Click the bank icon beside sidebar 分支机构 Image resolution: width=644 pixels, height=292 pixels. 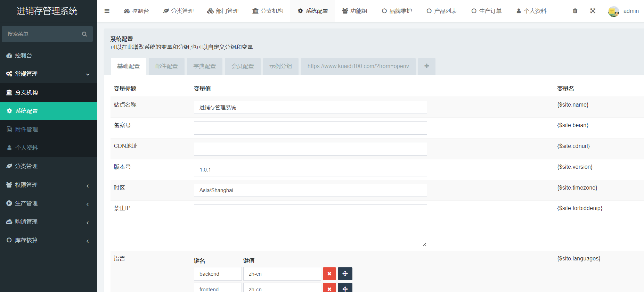pyautogui.click(x=9, y=92)
